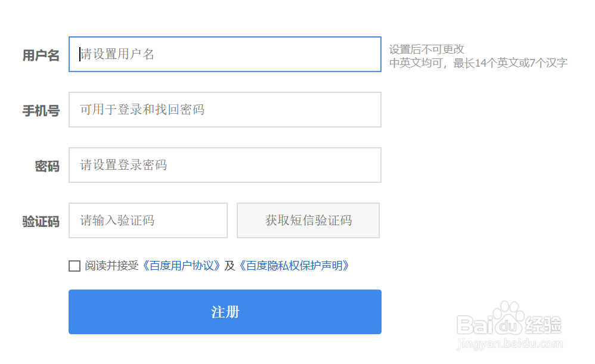
Task: Click the verification code input box
Action: pos(148,220)
